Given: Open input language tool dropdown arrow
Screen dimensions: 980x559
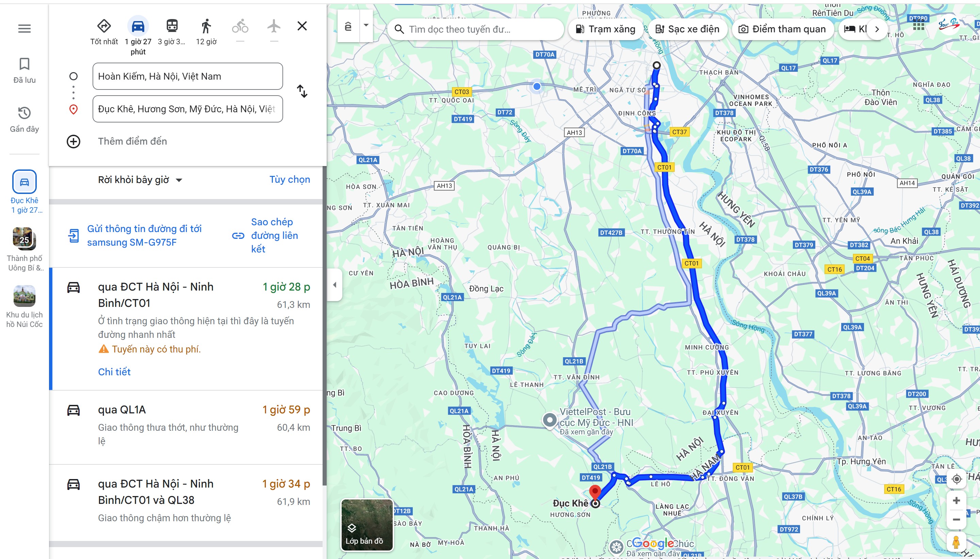Looking at the screenshot, I should (x=366, y=25).
